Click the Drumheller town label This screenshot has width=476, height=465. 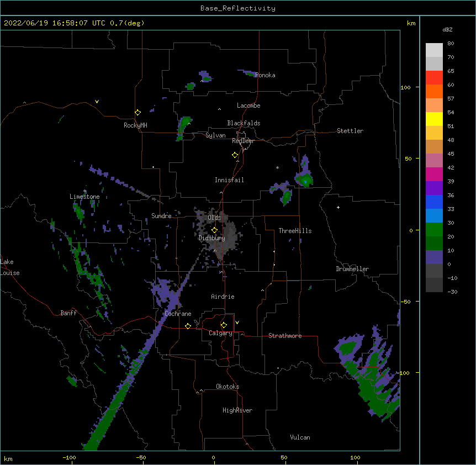352,269
